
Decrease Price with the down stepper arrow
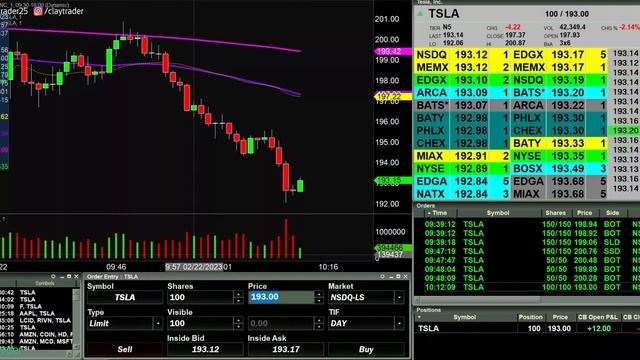point(319,300)
